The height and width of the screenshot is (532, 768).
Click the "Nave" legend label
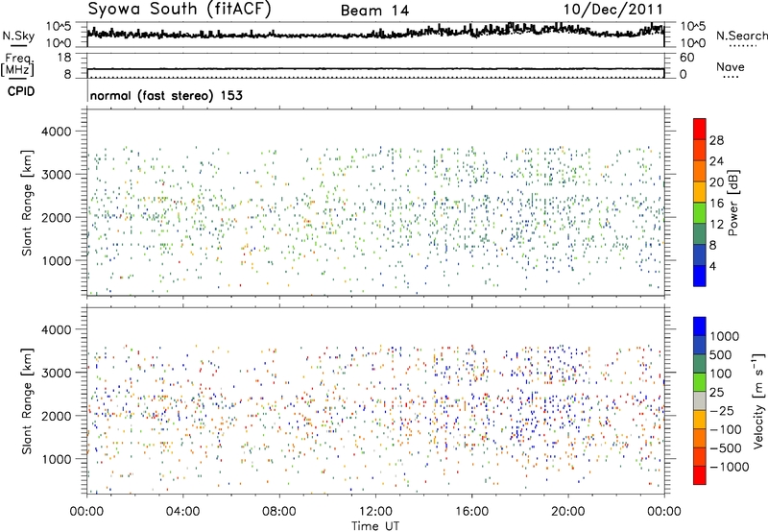(x=730, y=67)
